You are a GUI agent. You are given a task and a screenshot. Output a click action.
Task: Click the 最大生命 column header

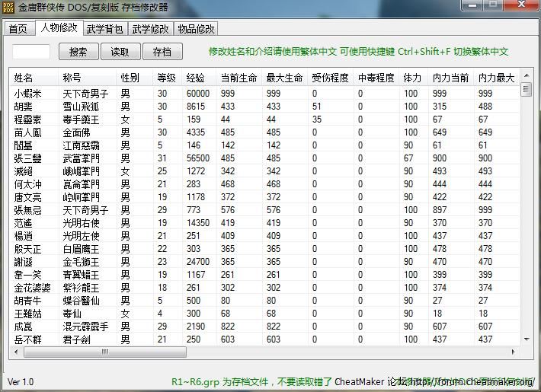pyautogui.click(x=284, y=78)
